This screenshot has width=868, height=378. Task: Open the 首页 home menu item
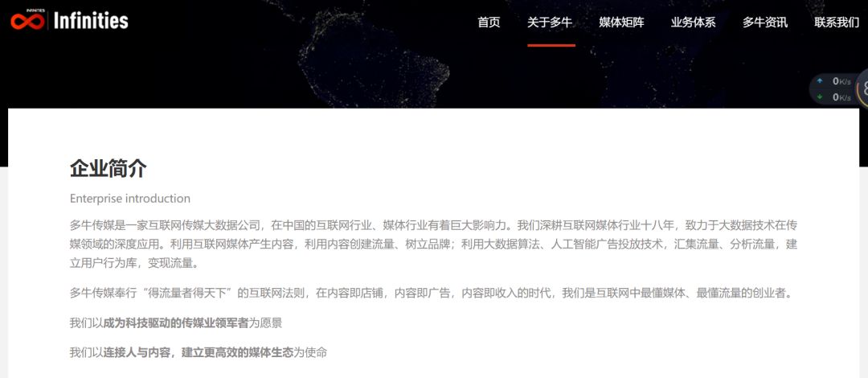(x=489, y=23)
